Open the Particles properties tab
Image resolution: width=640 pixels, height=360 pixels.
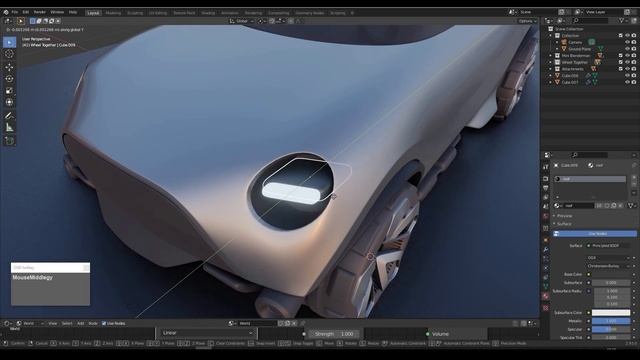point(546,258)
